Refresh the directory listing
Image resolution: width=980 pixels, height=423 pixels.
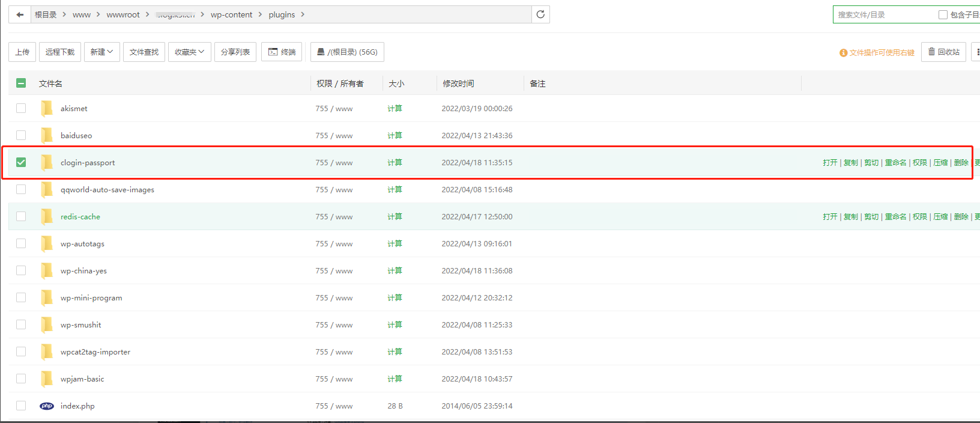click(540, 14)
